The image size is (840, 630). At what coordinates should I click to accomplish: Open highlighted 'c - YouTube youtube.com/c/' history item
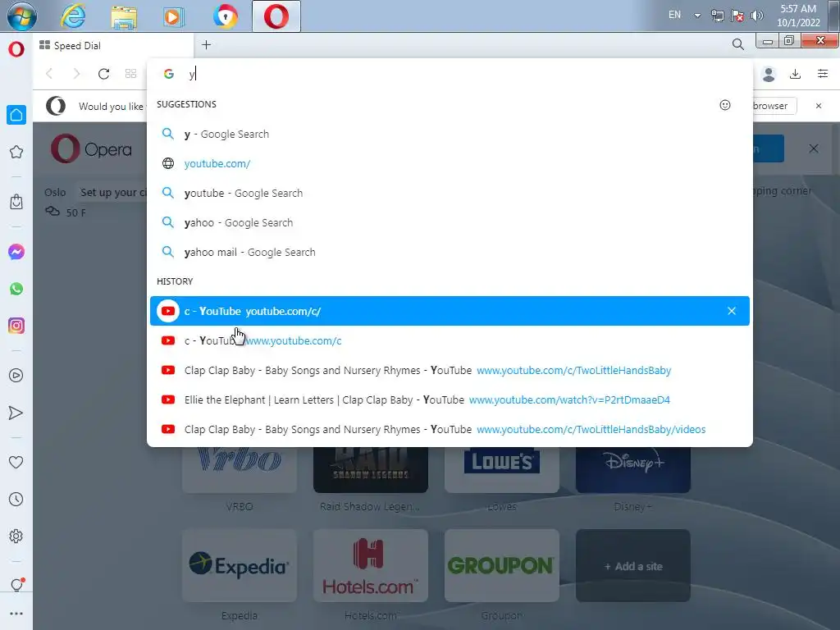tap(450, 311)
